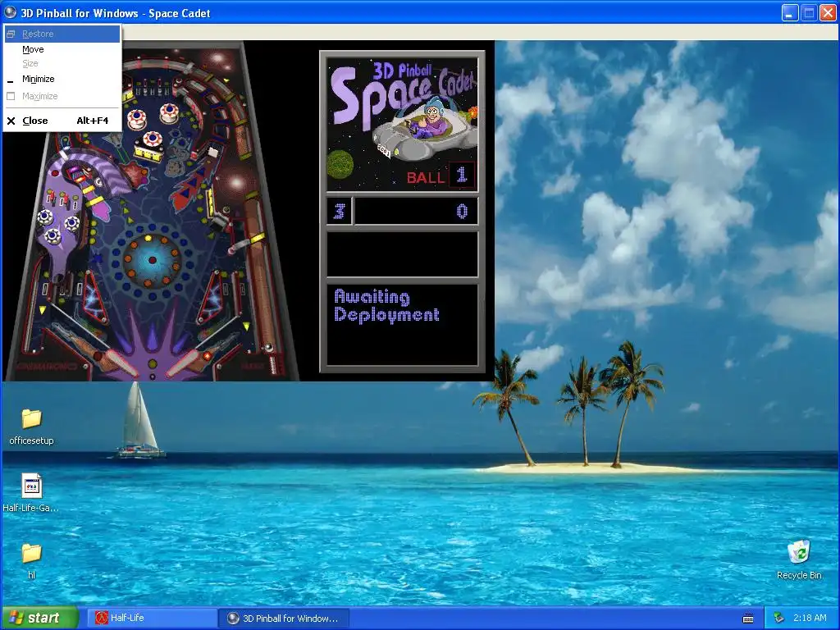Click the Space Cadet logo artwork

coord(402,125)
